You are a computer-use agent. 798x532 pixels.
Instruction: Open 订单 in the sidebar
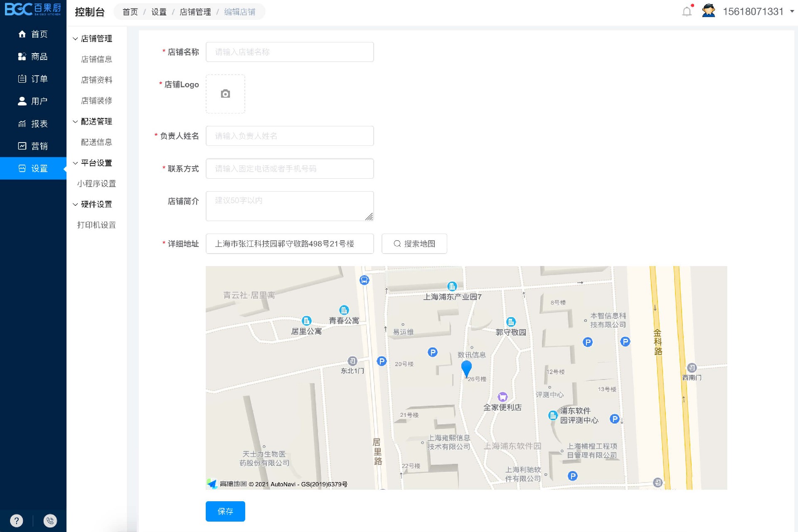(33, 79)
